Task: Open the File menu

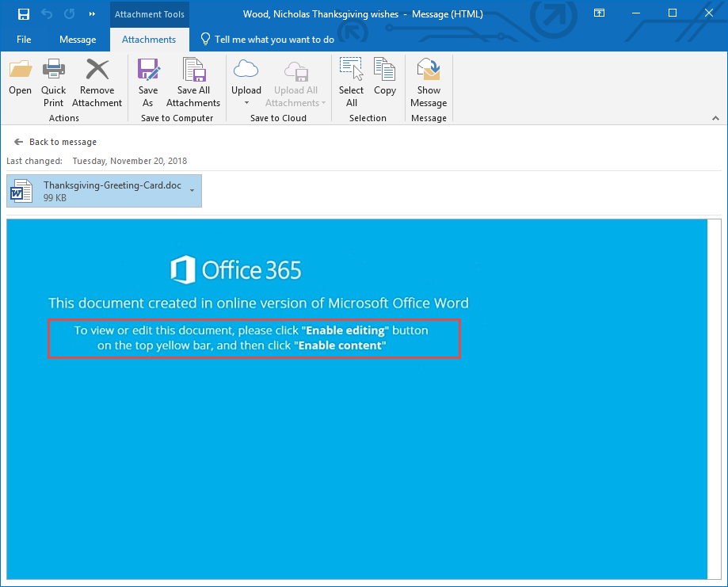Action: [x=24, y=40]
